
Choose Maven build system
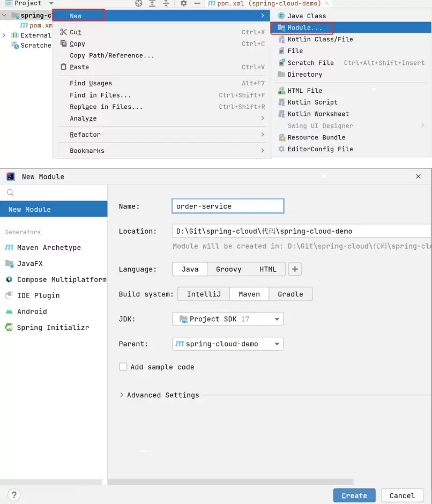(249, 294)
